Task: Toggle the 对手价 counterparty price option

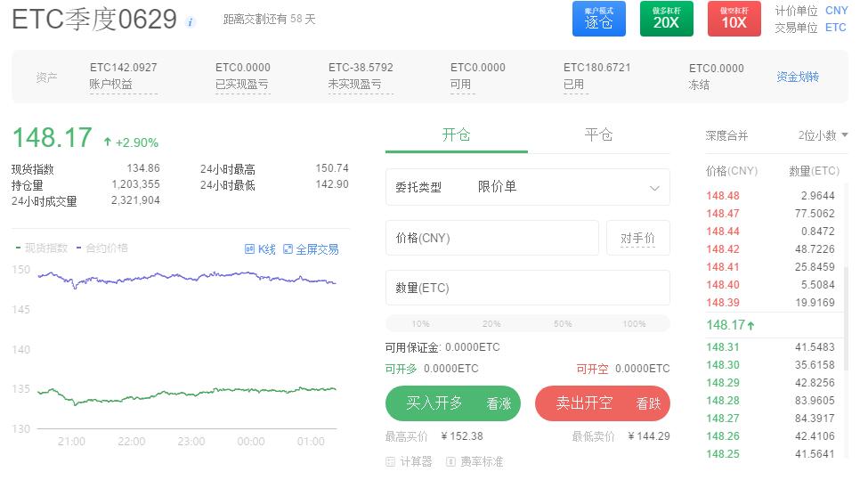Action: [x=637, y=239]
